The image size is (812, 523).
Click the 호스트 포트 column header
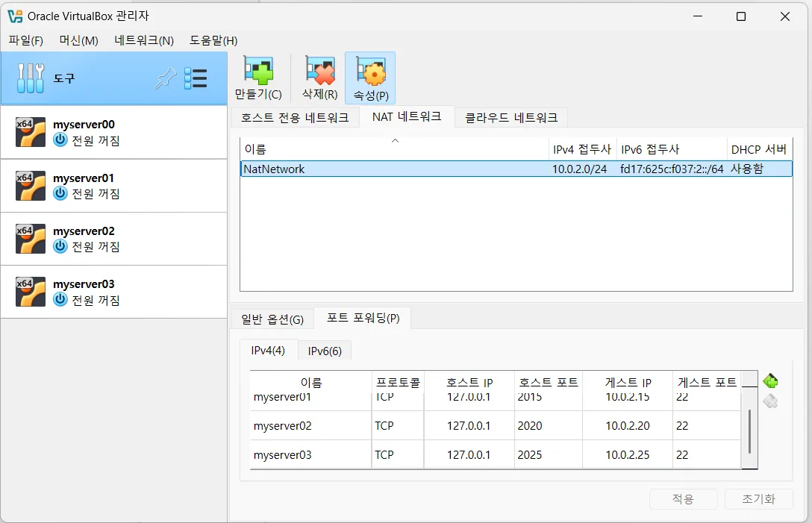pos(549,382)
